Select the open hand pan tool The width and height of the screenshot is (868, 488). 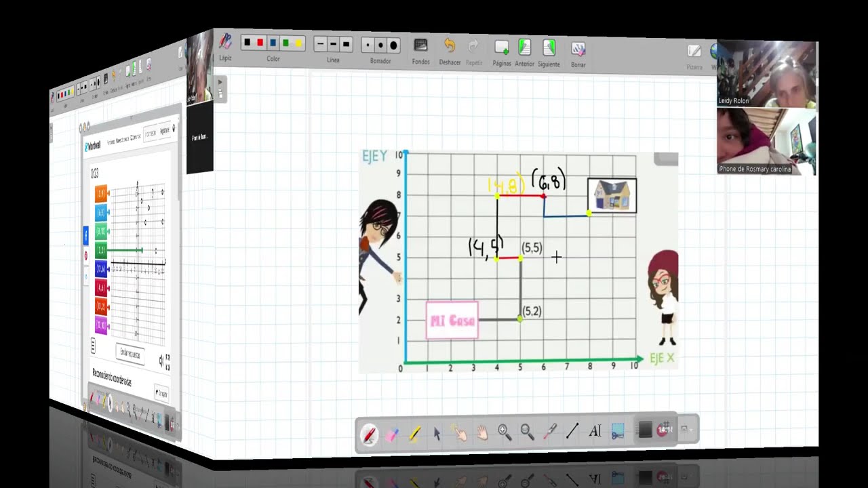482,432
